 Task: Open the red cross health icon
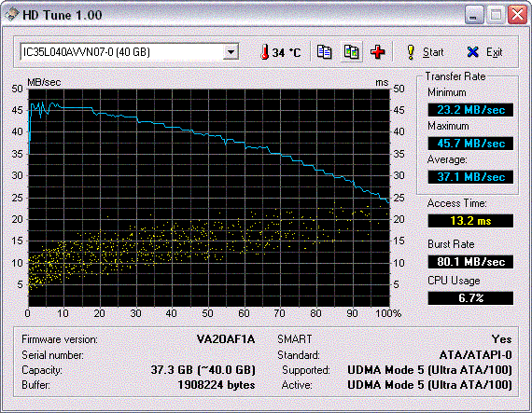coord(377,52)
